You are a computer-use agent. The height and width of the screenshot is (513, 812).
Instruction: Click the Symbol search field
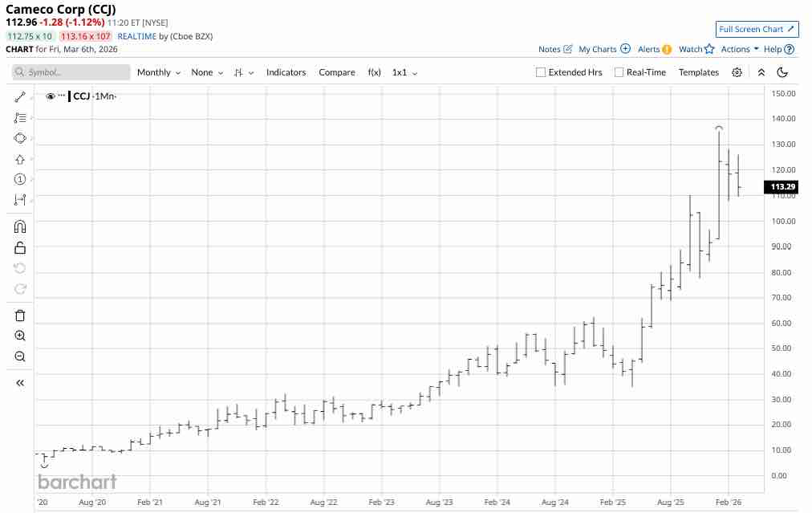[71, 72]
